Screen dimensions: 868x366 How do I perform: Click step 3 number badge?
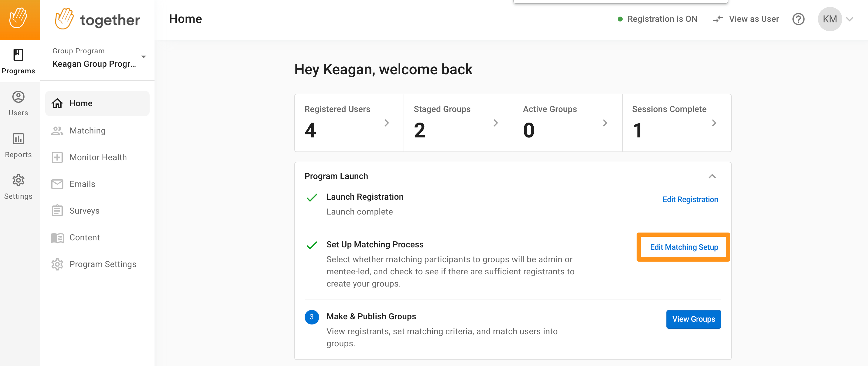312,317
